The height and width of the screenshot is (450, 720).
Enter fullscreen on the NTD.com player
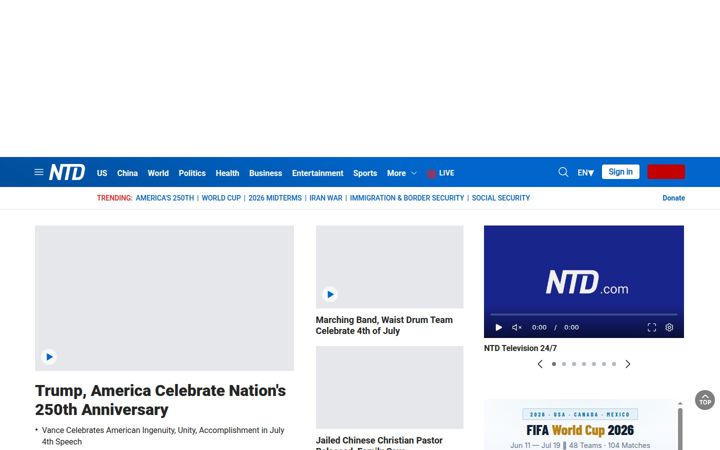pyautogui.click(x=652, y=327)
